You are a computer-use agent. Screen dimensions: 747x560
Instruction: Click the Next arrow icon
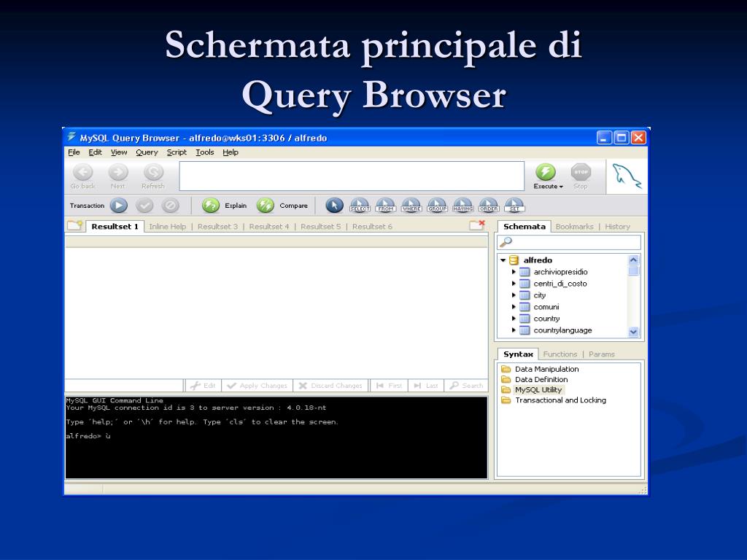[117, 172]
